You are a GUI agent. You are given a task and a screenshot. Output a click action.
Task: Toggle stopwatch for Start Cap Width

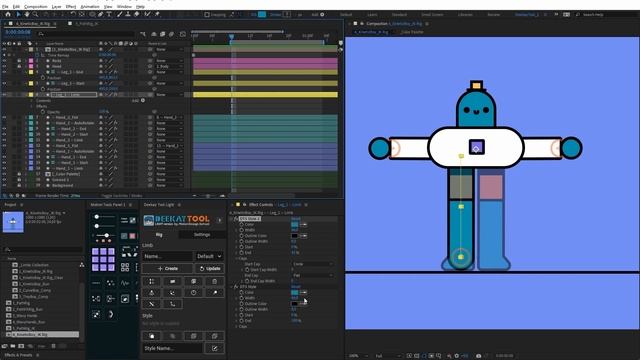coord(247,270)
